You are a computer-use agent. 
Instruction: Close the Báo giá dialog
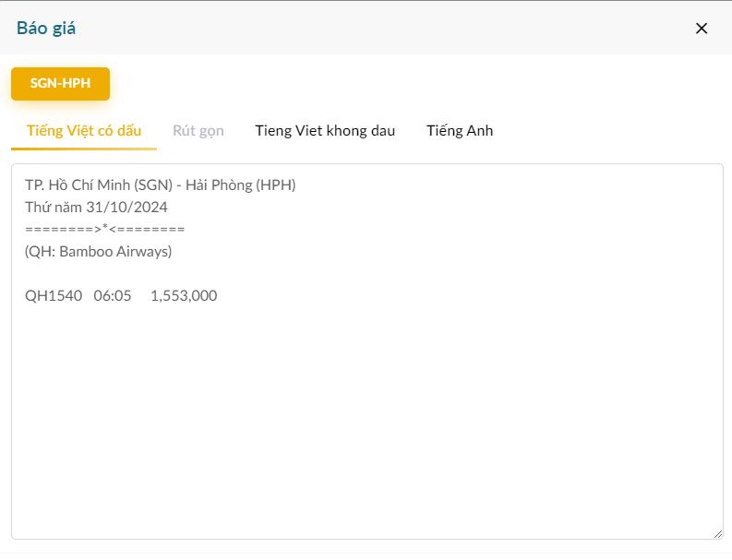(x=702, y=28)
